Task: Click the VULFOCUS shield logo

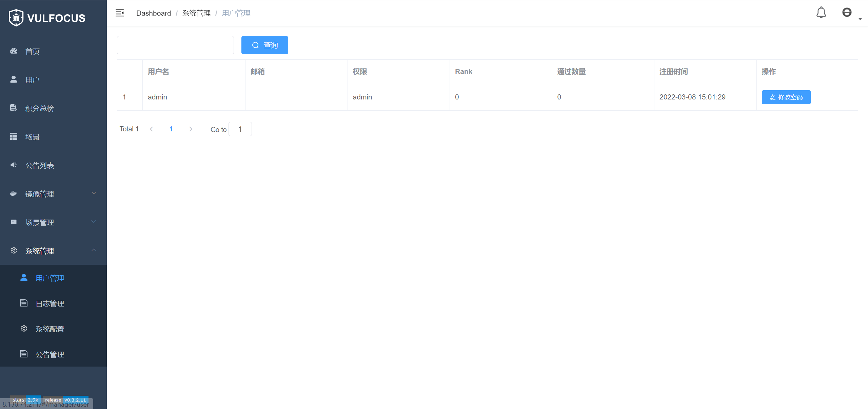Action: point(16,18)
